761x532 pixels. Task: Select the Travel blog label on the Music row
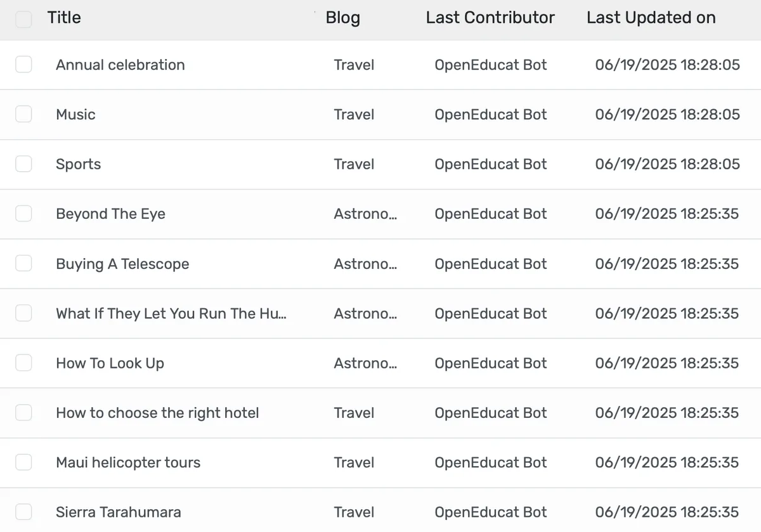pyautogui.click(x=354, y=114)
